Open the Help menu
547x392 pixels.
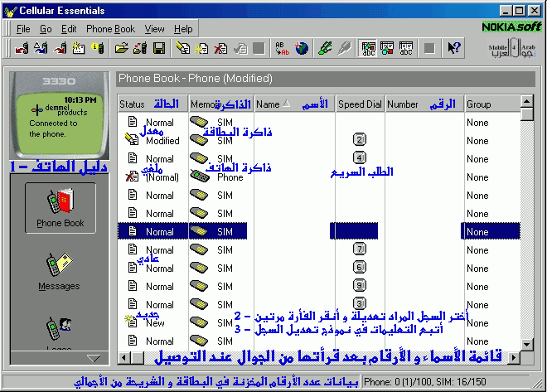(183, 29)
